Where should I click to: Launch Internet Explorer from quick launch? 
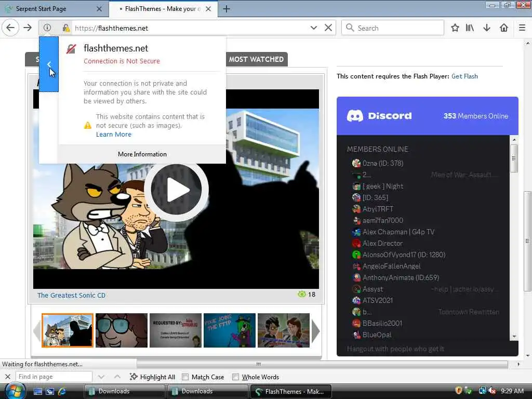point(62,391)
